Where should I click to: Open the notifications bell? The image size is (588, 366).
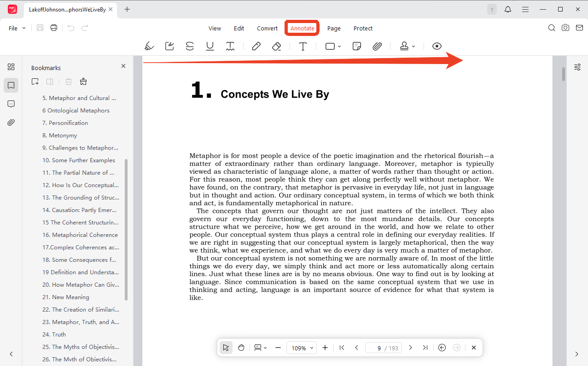508,9
